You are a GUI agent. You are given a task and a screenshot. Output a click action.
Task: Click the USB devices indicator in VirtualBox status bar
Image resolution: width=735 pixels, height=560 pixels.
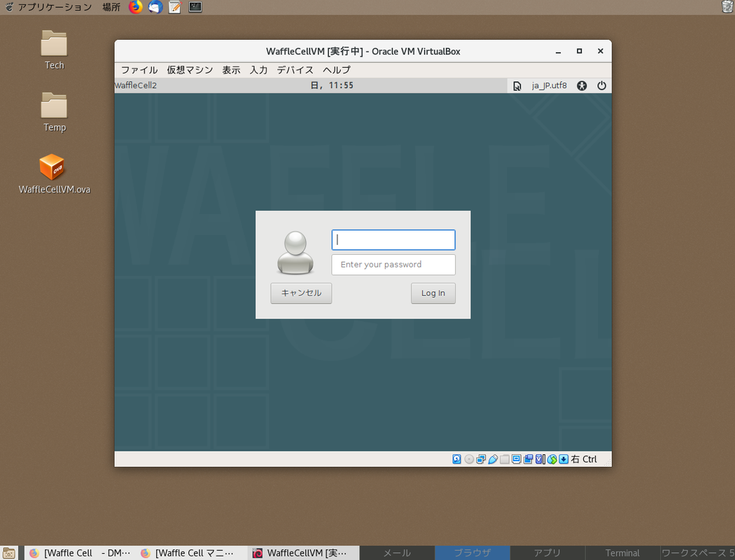pos(493,459)
